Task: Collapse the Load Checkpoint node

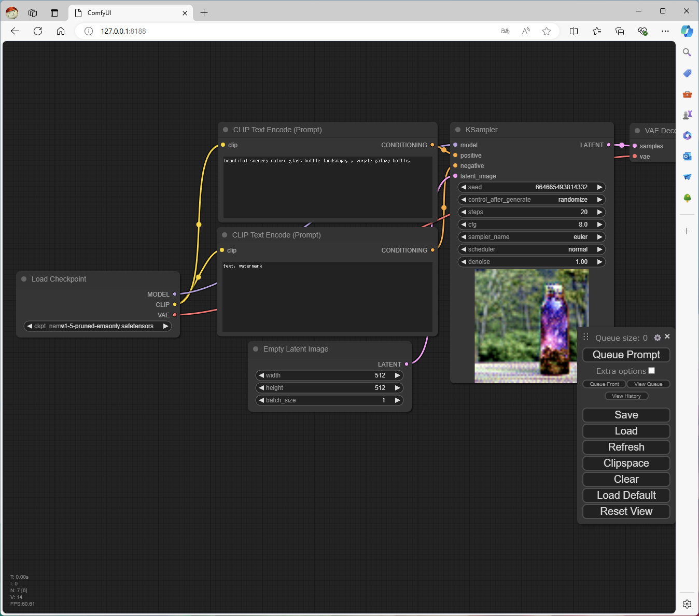Action: click(24, 279)
